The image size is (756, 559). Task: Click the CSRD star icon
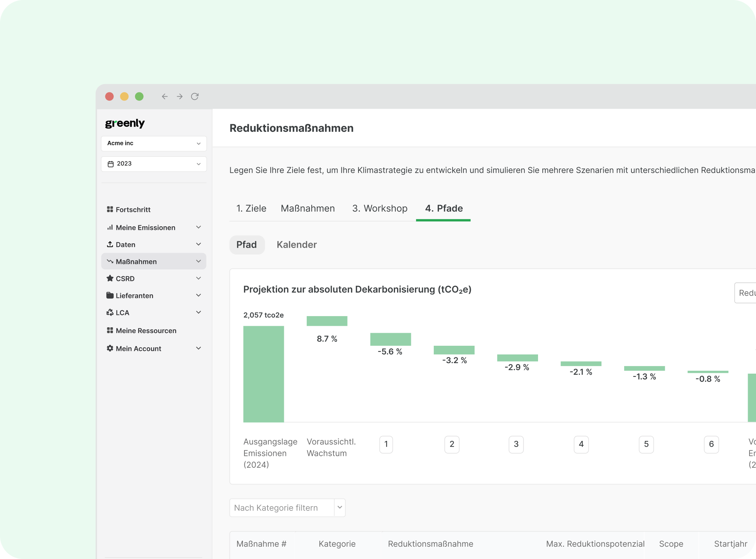[110, 278]
